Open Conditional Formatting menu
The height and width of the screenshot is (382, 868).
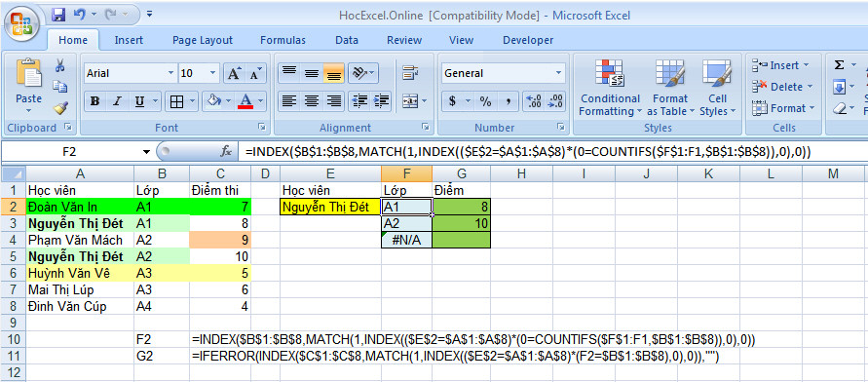610,88
